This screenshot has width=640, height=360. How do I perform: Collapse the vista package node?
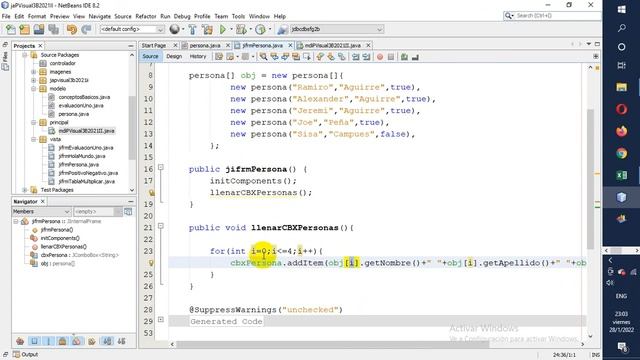pos(34,139)
